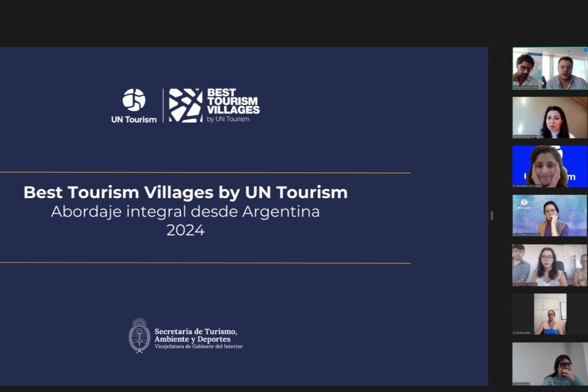Select the tile with watercolor UN Tourism background
This screenshot has width=588, height=392.
click(x=550, y=215)
